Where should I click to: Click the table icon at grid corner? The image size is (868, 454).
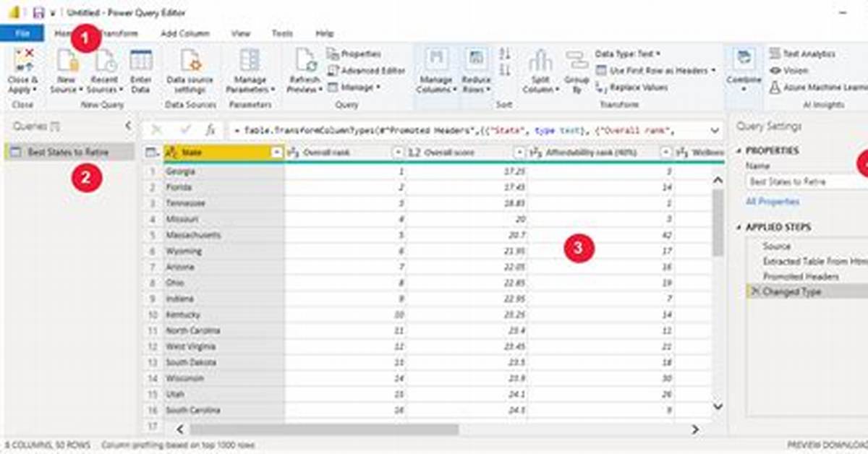(x=150, y=153)
